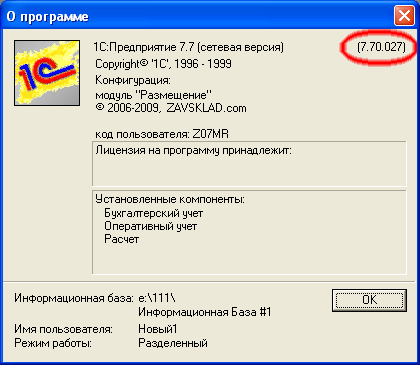Select Бухгалтерский учет in components list
420x365 pixels.
(154, 213)
